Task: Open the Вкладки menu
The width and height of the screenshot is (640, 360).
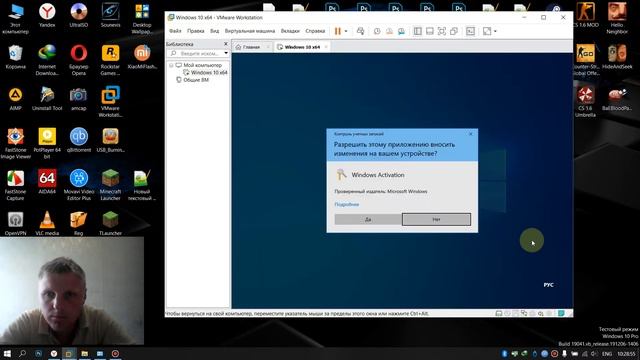Action: (x=290, y=31)
